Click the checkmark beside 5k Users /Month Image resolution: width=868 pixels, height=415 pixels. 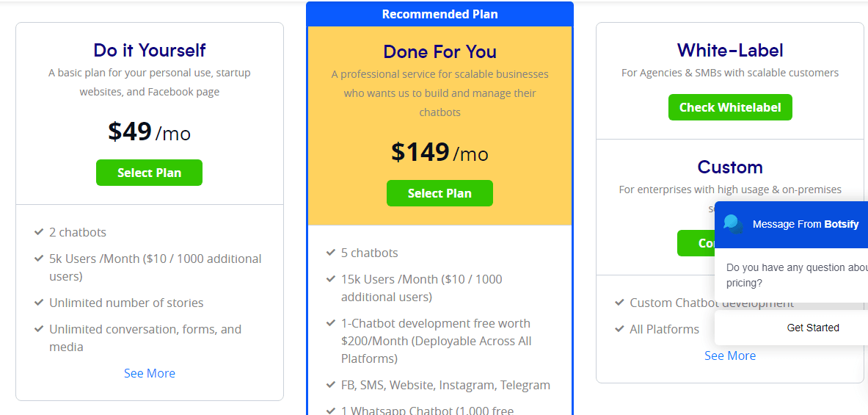click(x=39, y=259)
